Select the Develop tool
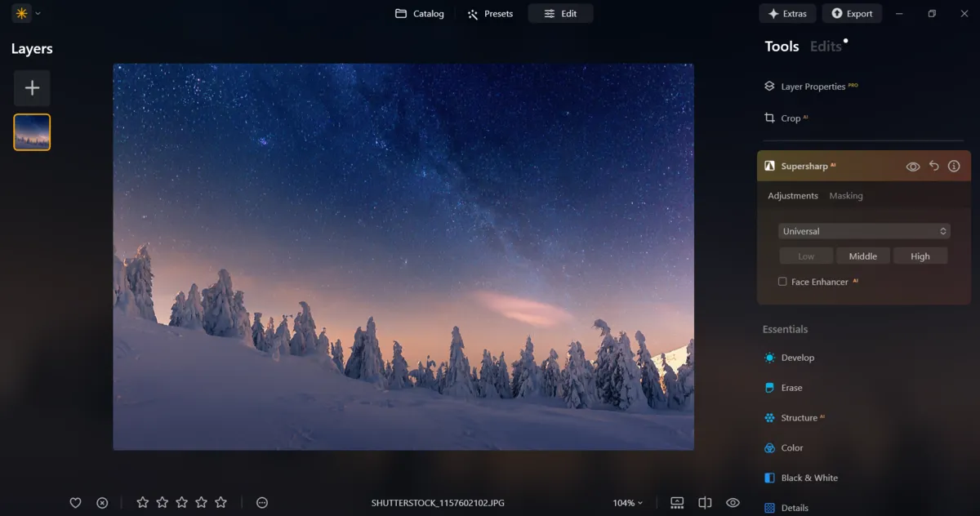The image size is (980, 516). (x=798, y=357)
